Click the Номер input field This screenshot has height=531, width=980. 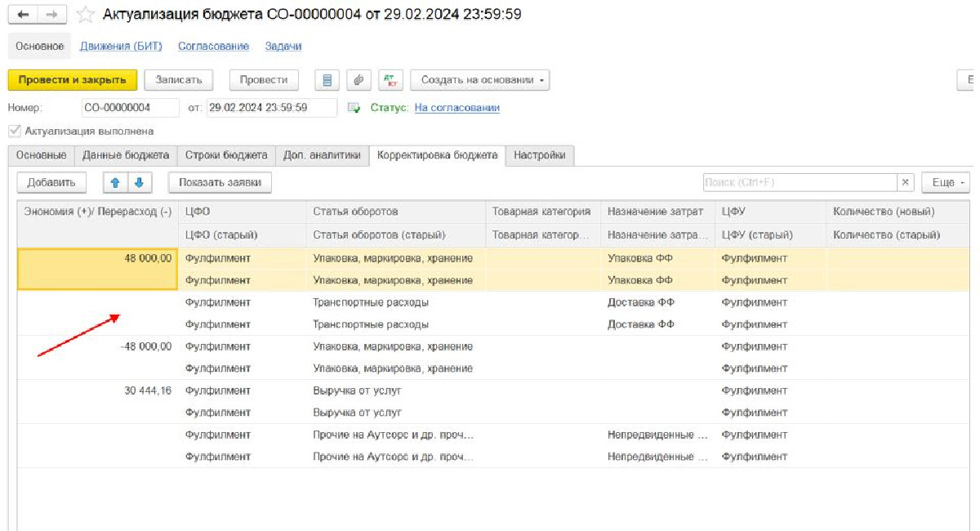click(x=131, y=108)
